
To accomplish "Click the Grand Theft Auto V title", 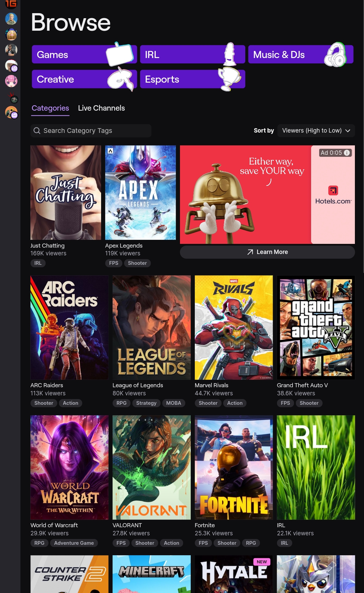I will pyautogui.click(x=302, y=385).
